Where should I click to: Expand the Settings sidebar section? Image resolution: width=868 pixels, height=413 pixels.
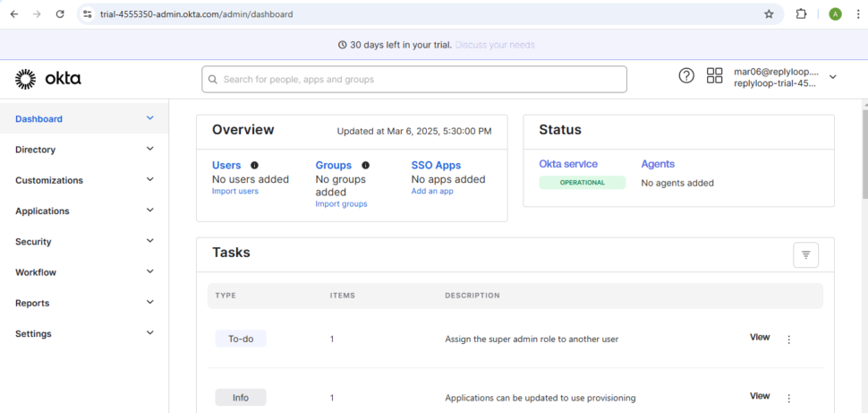pos(150,332)
